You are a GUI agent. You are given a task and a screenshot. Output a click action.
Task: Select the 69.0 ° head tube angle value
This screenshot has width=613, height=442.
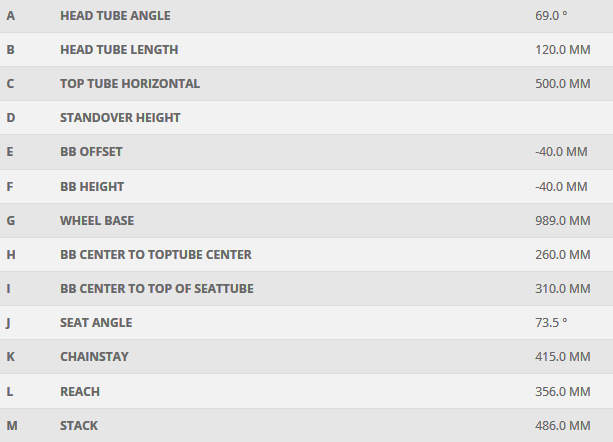[x=551, y=16]
